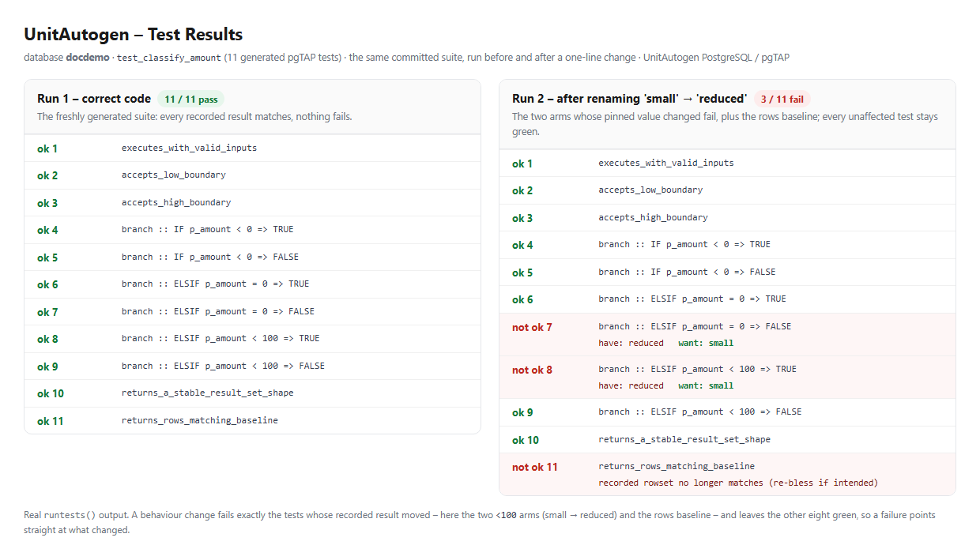980x545 pixels.
Task: Click 'The freshly generated suite' description
Action: point(194,116)
